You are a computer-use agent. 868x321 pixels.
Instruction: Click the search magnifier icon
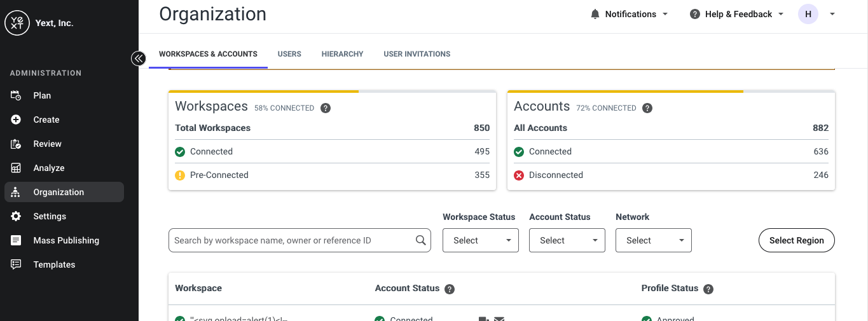(420, 240)
